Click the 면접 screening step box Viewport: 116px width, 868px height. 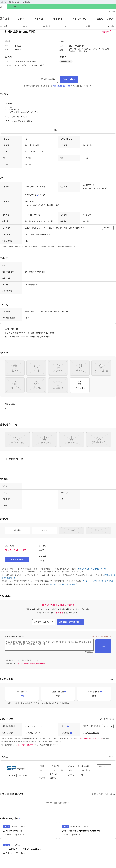(x=44, y=530)
